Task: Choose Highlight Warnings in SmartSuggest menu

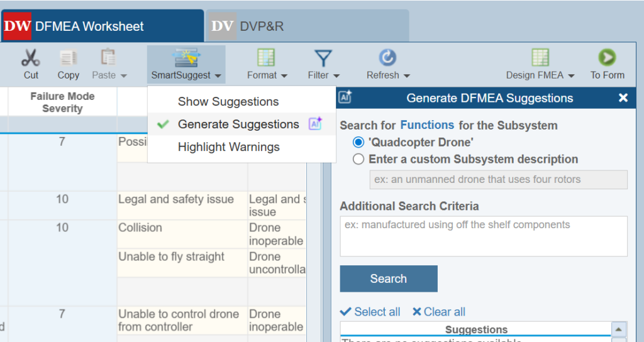Action: coord(228,147)
